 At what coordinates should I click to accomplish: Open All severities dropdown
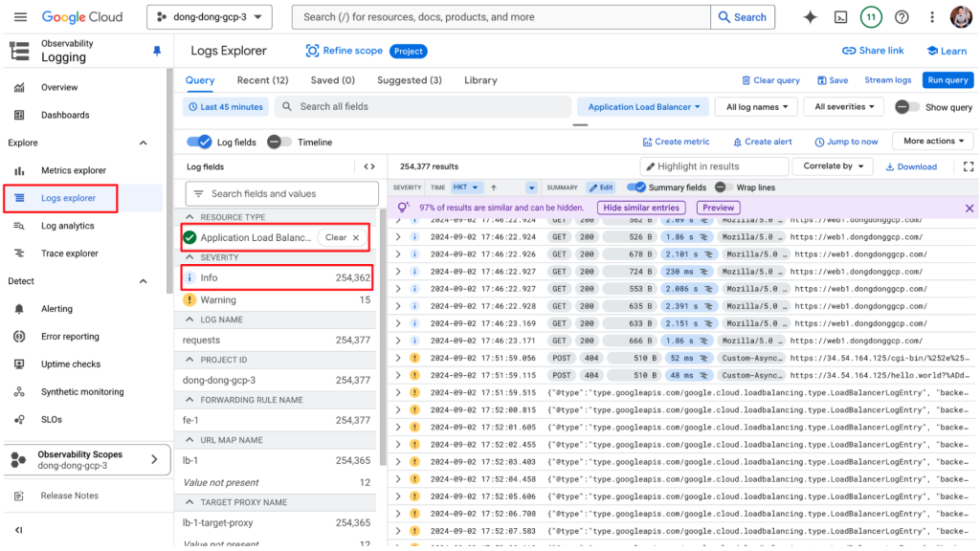click(844, 107)
